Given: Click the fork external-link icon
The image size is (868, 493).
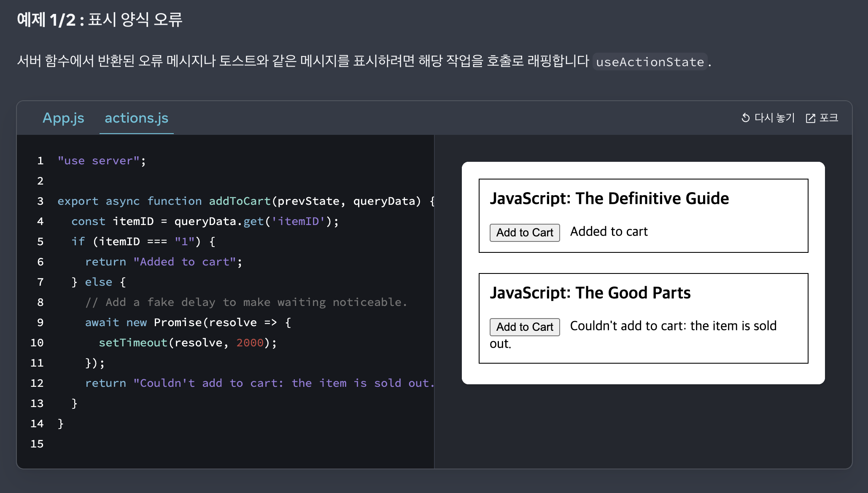Looking at the screenshot, I should pos(810,118).
